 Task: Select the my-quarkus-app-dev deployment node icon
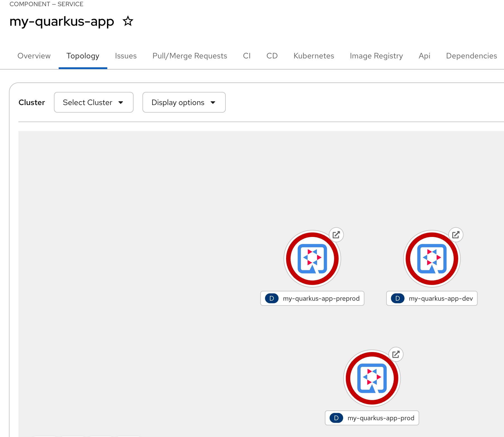(432, 259)
